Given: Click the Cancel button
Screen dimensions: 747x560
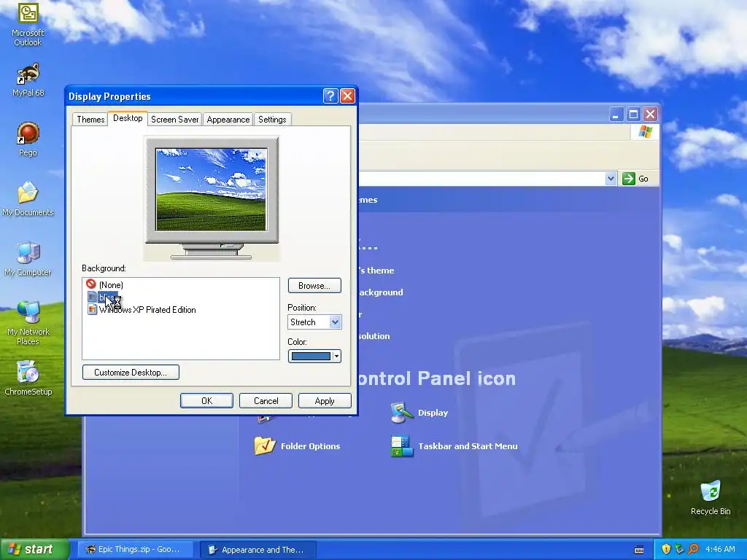Looking at the screenshot, I should click(266, 400).
